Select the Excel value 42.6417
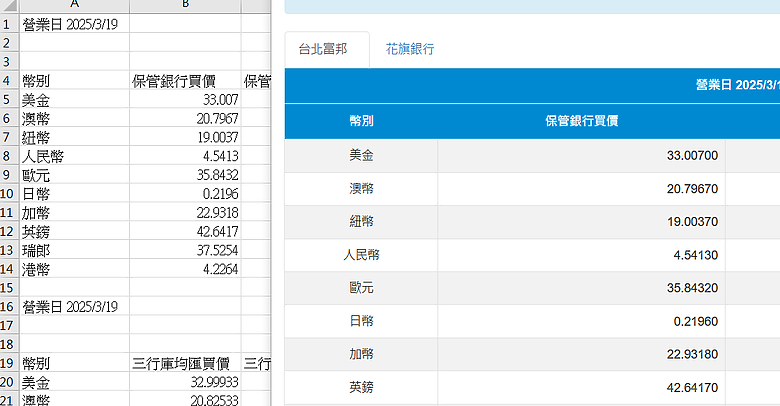This screenshot has height=406, width=780. pos(185,231)
